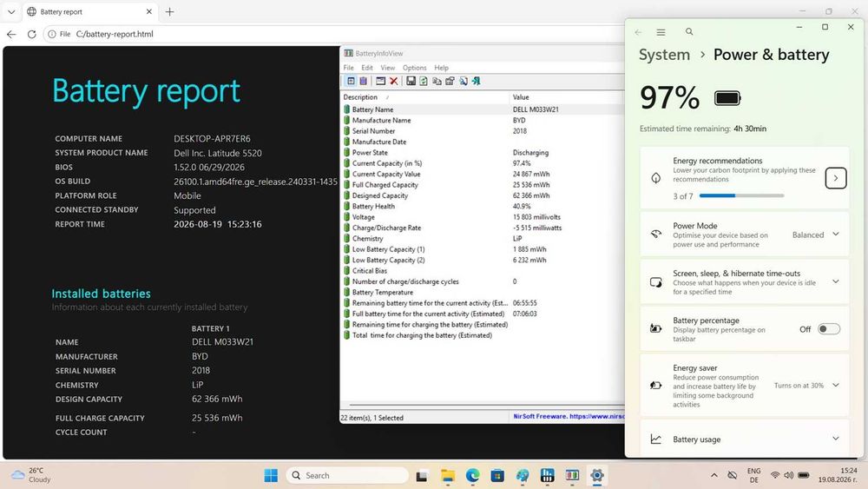Open Microsoft Edge from the taskbar
This screenshot has height=489, width=868.
click(472, 475)
